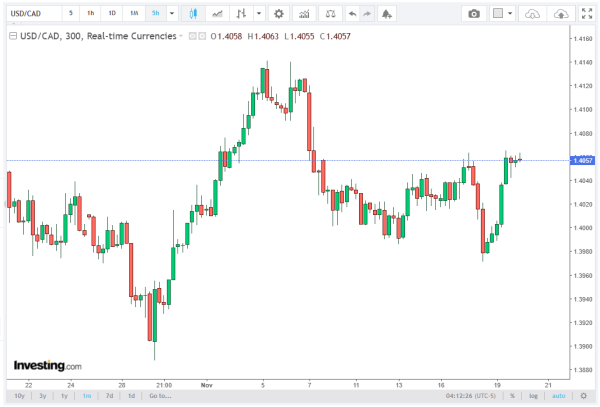Open chart settings gear in top toolbar
Image resolution: width=600 pixels, height=407 pixels.
(x=279, y=14)
